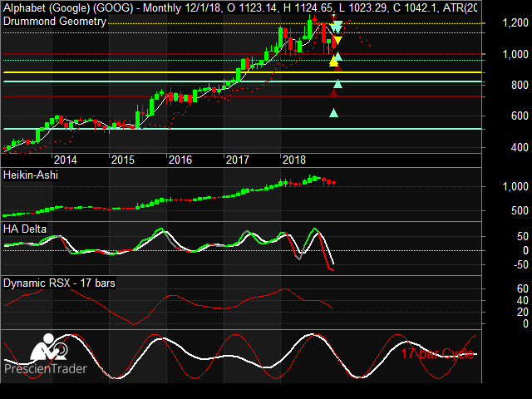Click the lowest cyan up-triangle marker near 600

click(334, 113)
